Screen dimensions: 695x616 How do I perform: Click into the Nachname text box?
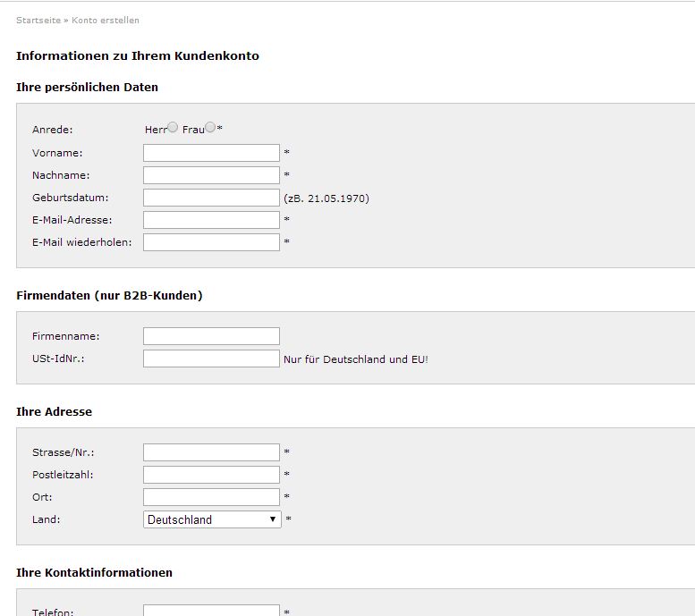211,175
